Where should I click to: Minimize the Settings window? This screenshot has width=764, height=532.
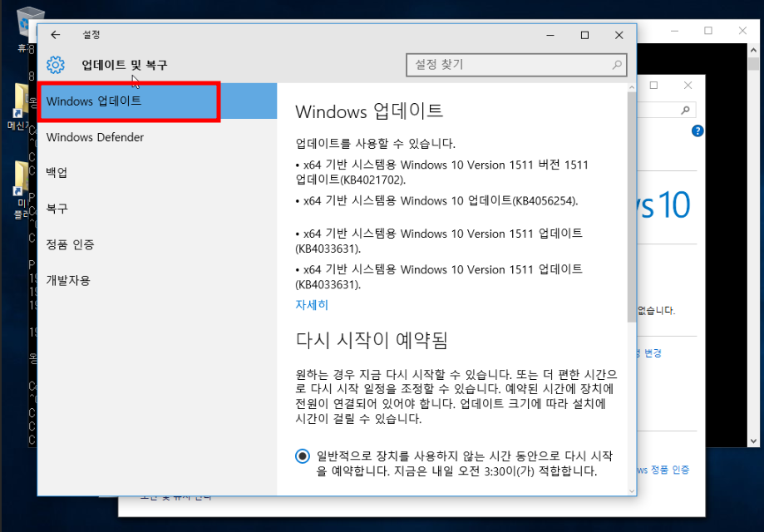550,35
